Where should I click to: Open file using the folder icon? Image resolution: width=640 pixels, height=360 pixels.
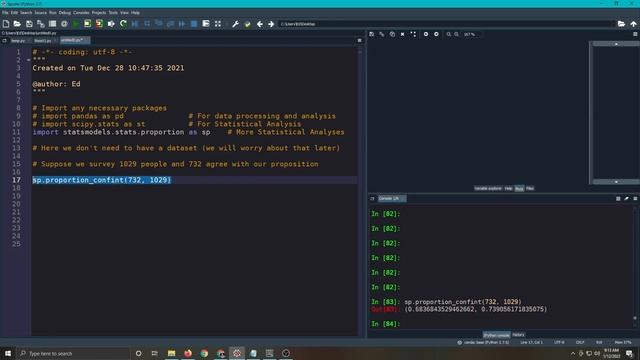coord(17,24)
